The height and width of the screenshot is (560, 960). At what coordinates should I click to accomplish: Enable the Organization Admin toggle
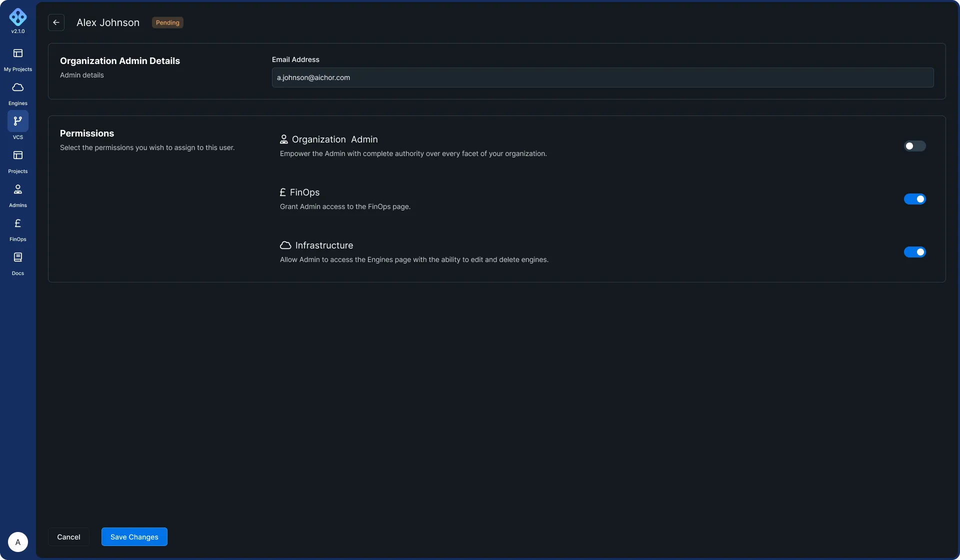coord(914,146)
